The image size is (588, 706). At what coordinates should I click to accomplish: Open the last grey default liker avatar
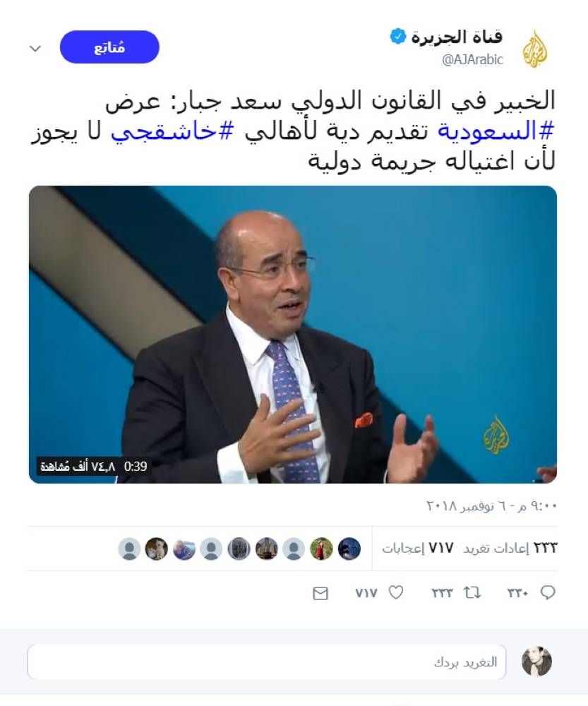point(129,549)
